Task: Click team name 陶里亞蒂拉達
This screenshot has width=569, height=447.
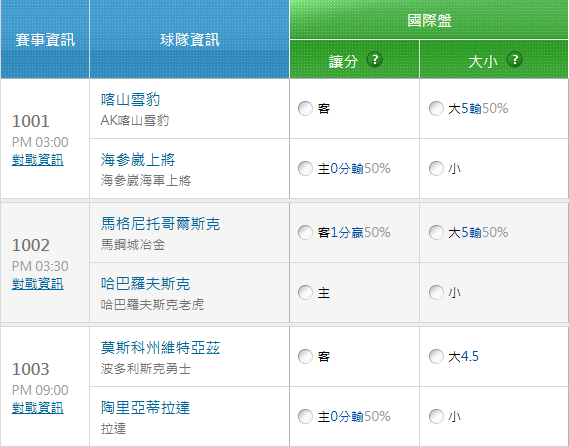Action: tap(145, 407)
